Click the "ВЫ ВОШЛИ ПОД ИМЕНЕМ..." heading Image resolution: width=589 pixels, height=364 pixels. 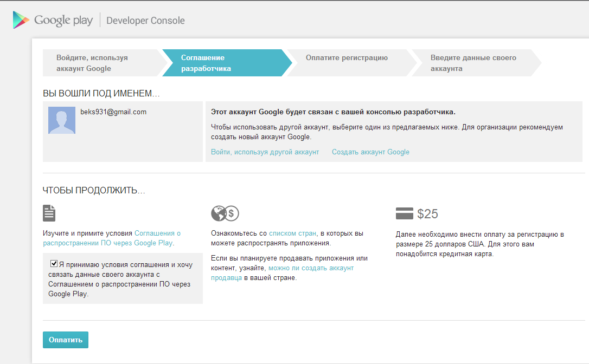[101, 94]
